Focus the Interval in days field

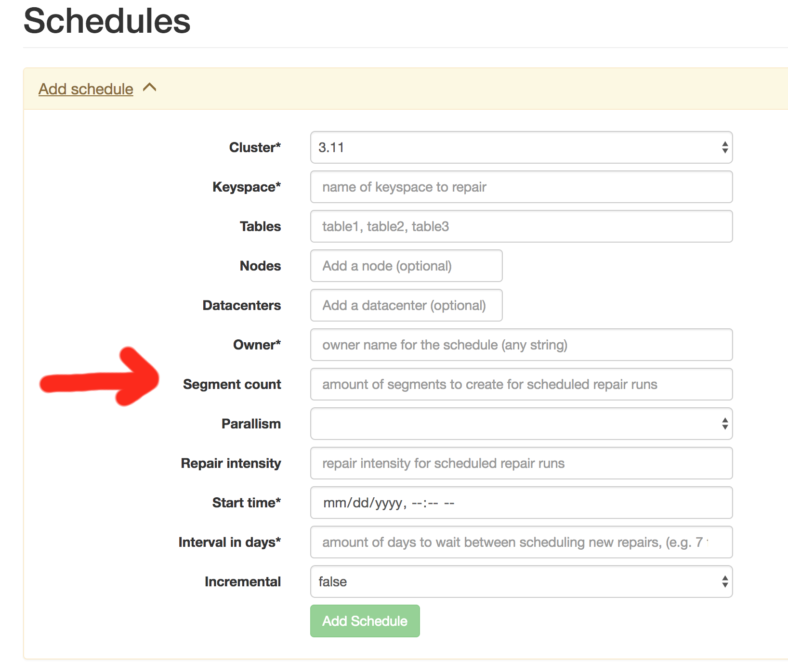tap(521, 542)
